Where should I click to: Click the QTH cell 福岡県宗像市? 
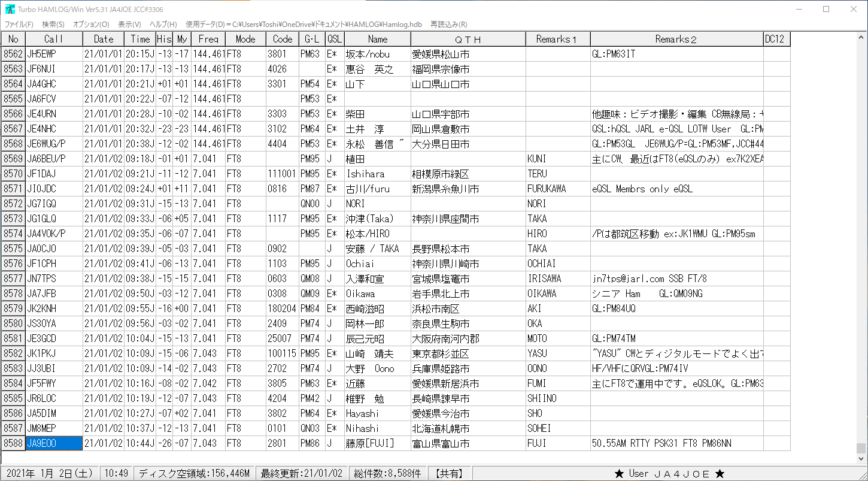click(468, 69)
